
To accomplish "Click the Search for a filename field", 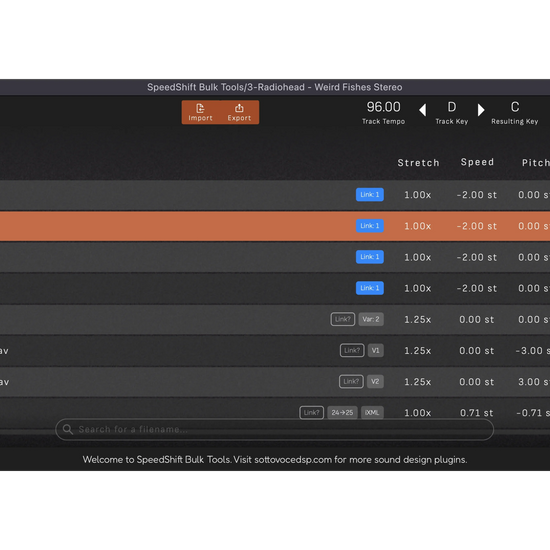I will click(275, 429).
